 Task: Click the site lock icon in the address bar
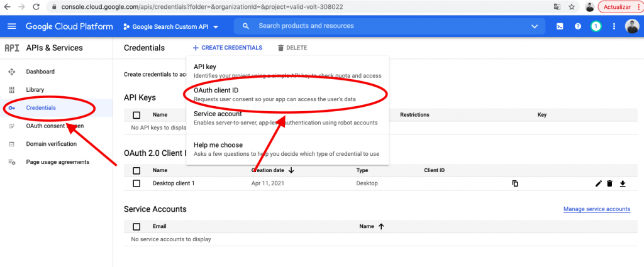[54, 7]
